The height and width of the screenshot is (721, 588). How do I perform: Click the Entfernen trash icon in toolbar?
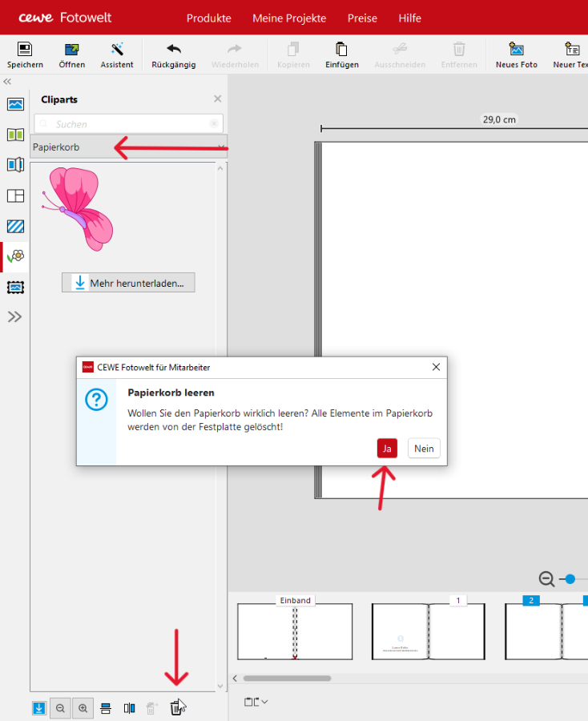coord(459,49)
